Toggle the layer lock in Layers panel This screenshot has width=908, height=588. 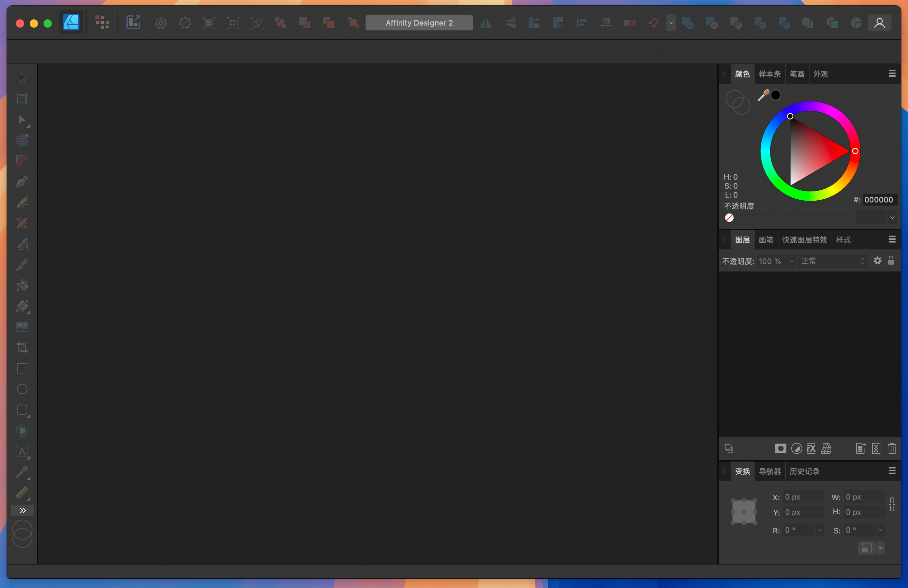click(x=891, y=260)
